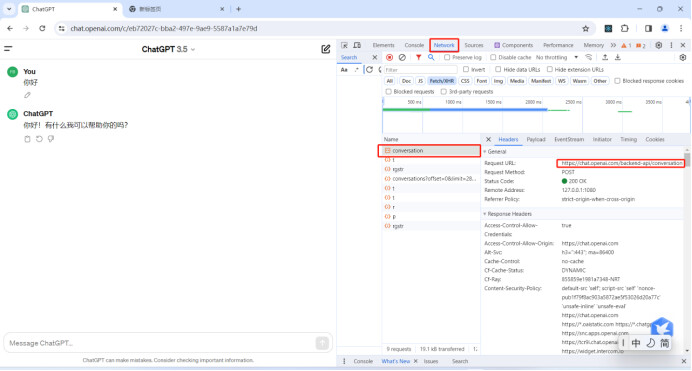Check Blocked requests
Viewport: 692px width, 371px height.
[x=388, y=92]
